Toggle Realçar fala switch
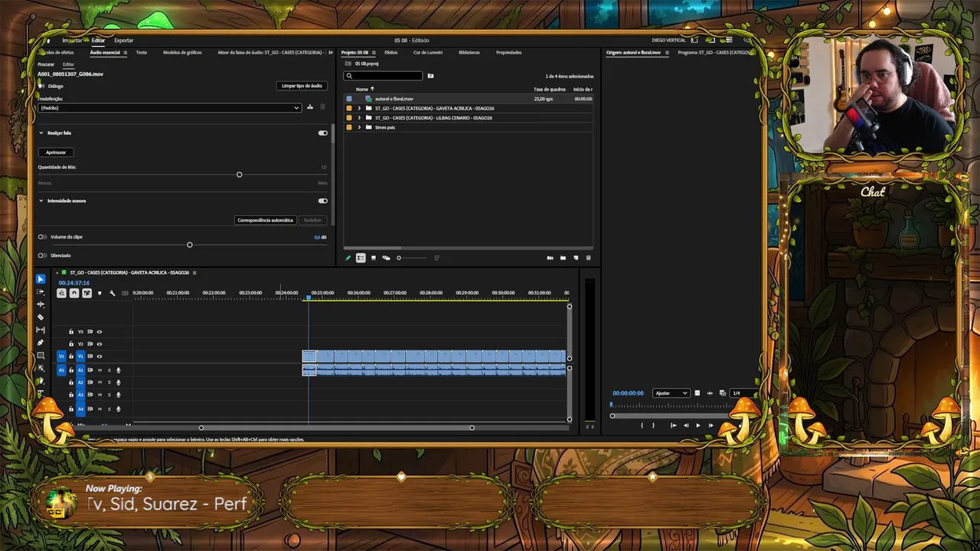This screenshot has width=980, height=551. [x=322, y=133]
